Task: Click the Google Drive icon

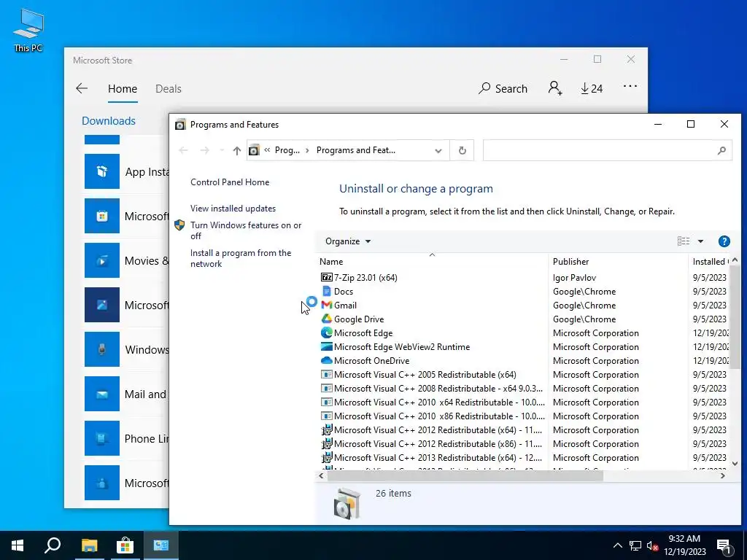Action: [x=326, y=319]
